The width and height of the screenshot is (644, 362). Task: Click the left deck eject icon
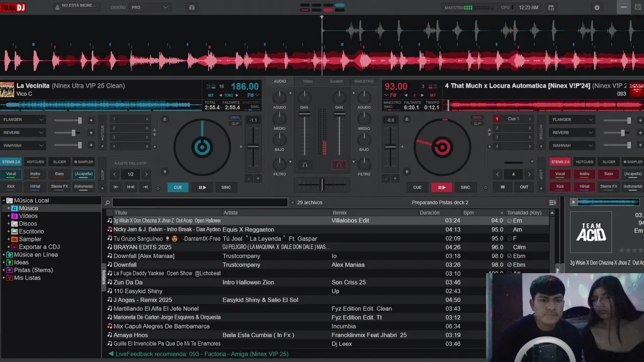(x=165, y=119)
